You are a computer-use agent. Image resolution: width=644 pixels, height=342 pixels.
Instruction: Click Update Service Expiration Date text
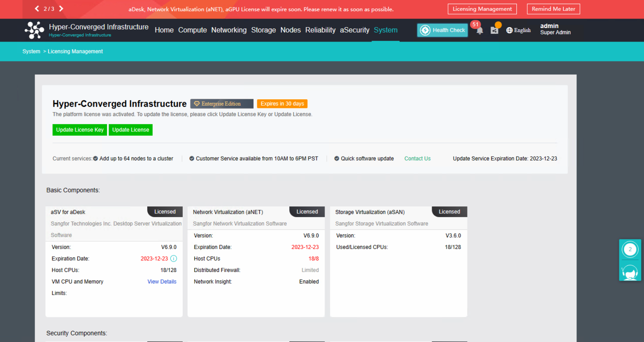click(x=505, y=159)
